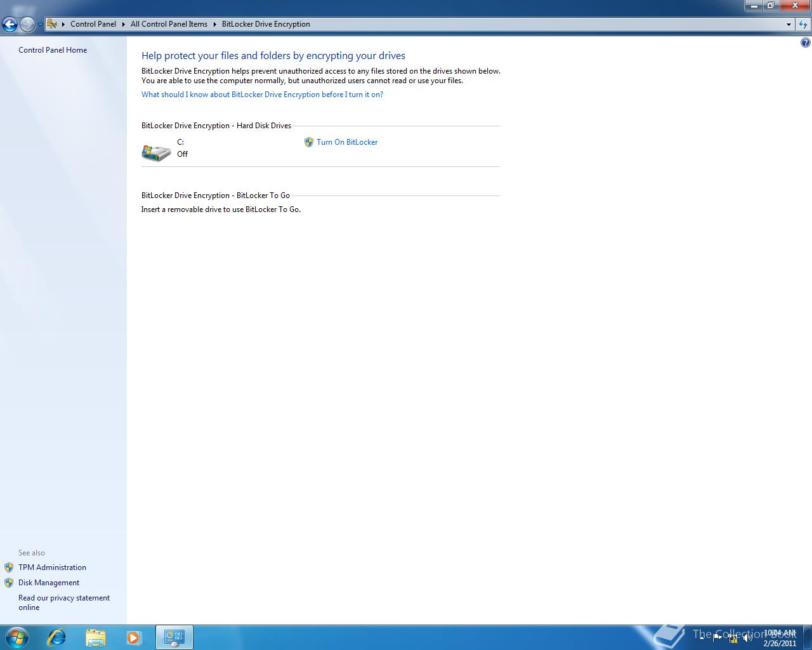Open the recent pages navigation dropdown
The width and height of the screenshot is (812, 650).
pyautogui.click(x=39, y=24)
